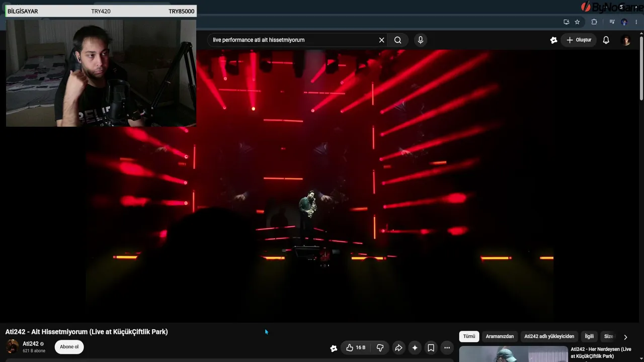Click the Oluştur create button

pos(579,40)
